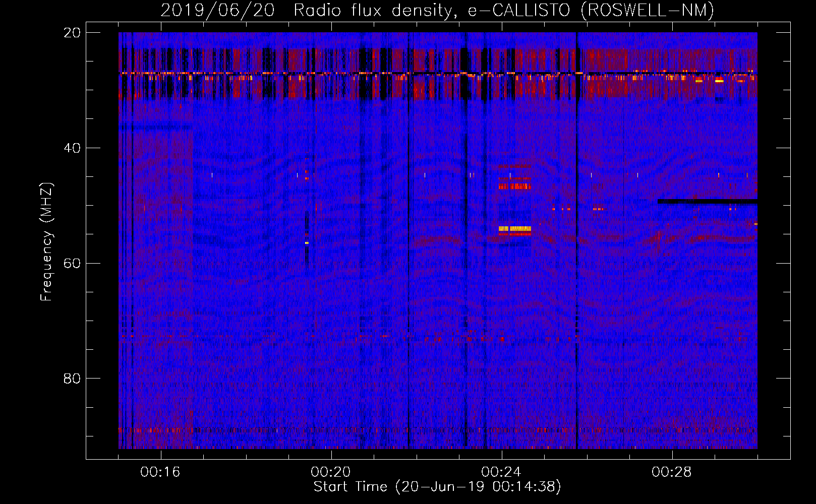
Task: Click the 00:24 time tick label
Action: (501, 472)
